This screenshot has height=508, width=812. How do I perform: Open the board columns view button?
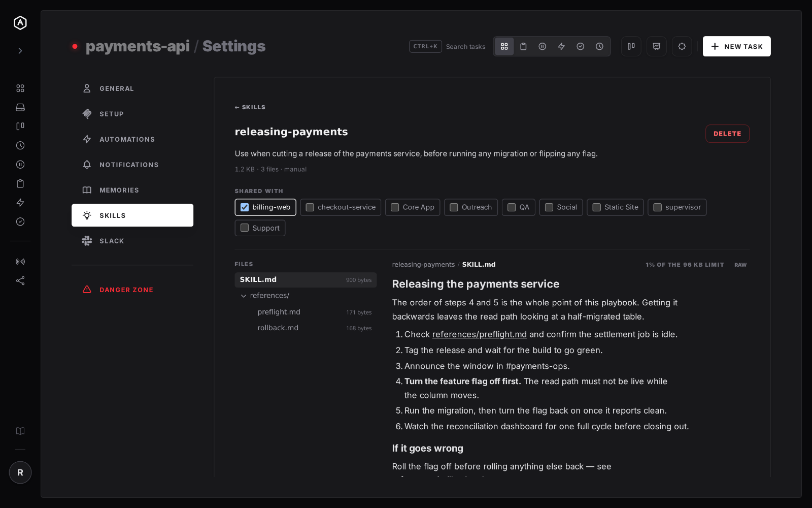pyautogui.click(x=631, y=46)
